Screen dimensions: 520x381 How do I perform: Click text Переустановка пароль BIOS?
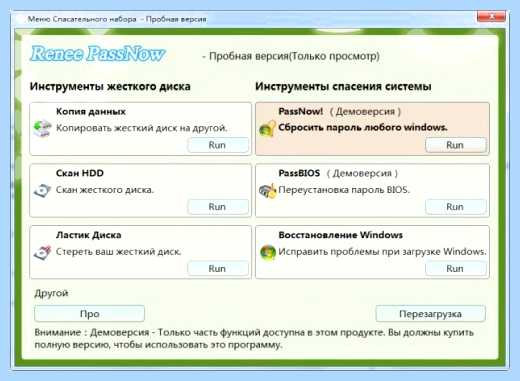[x=344, y=190]
